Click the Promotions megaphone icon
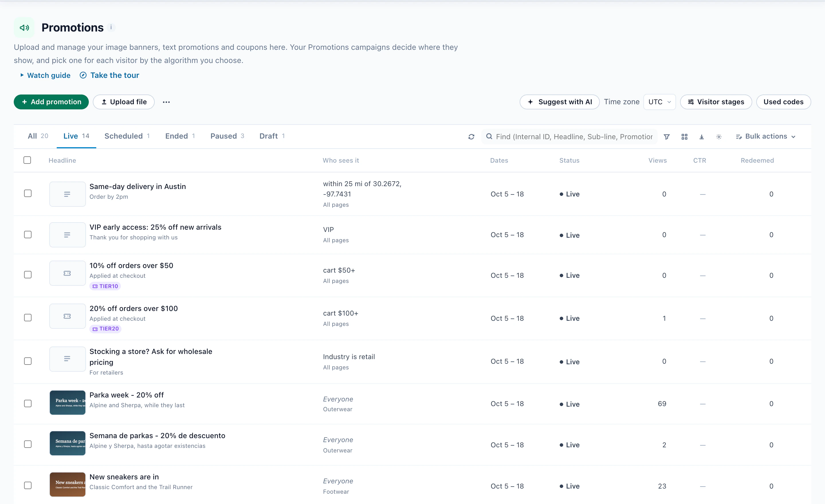Viewport: 825px width, 504px height. [x=24, y=27]
